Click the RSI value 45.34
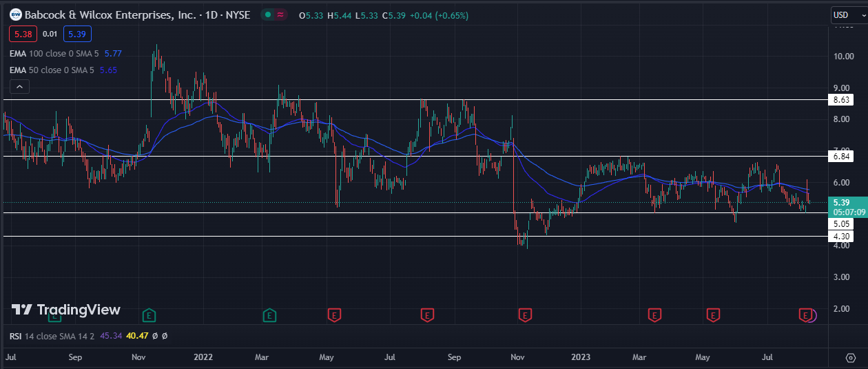The height and width of the screenshot is (369, 868). (x=110, y=336)
